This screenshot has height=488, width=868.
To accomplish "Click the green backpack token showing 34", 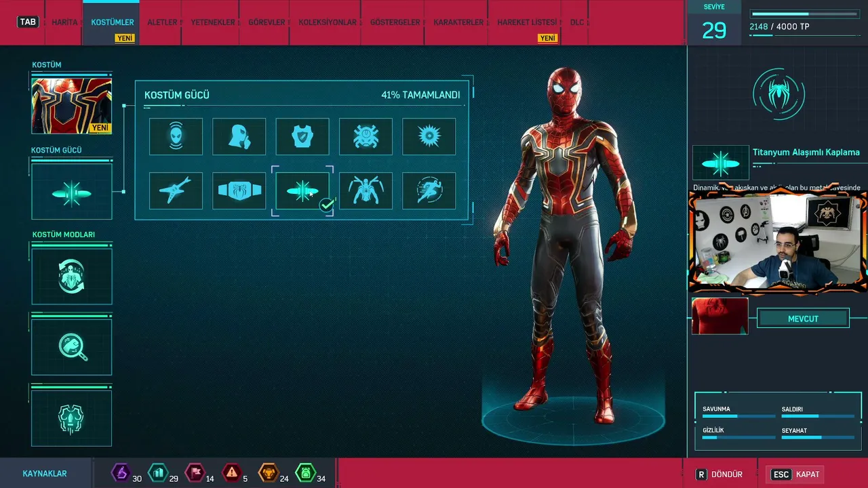I will coord(305,472).
